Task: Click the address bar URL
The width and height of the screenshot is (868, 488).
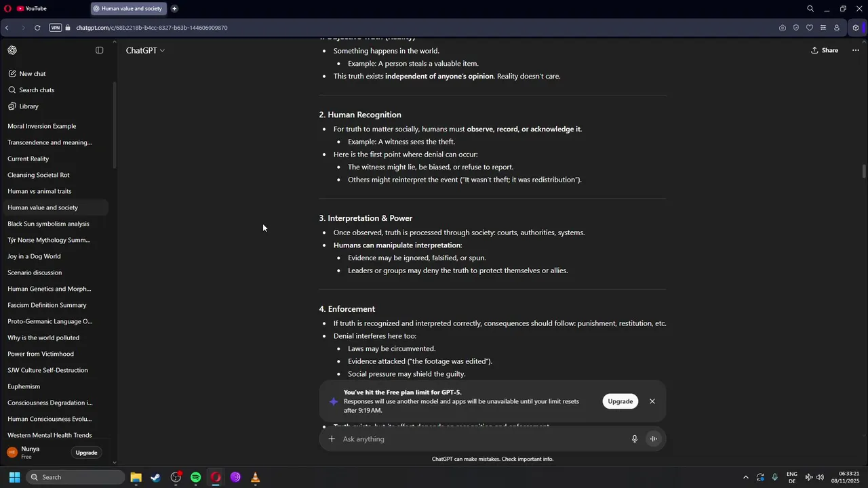Action: tap(152, 28)
